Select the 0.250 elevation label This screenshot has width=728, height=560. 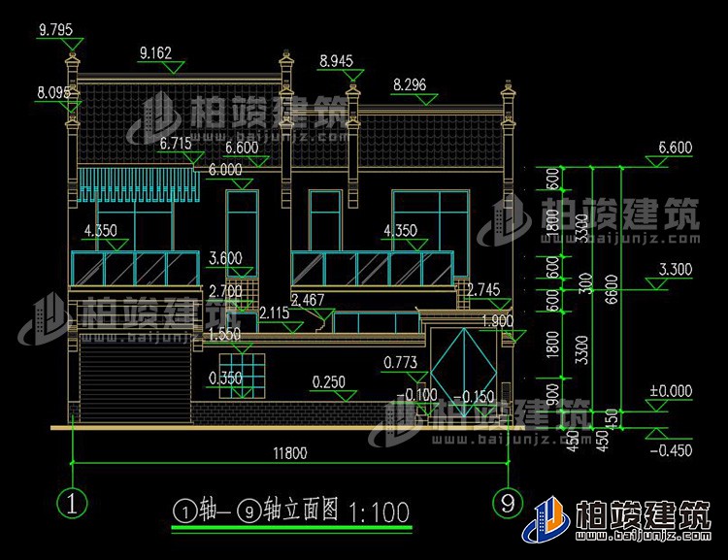(x=328, y=382)
